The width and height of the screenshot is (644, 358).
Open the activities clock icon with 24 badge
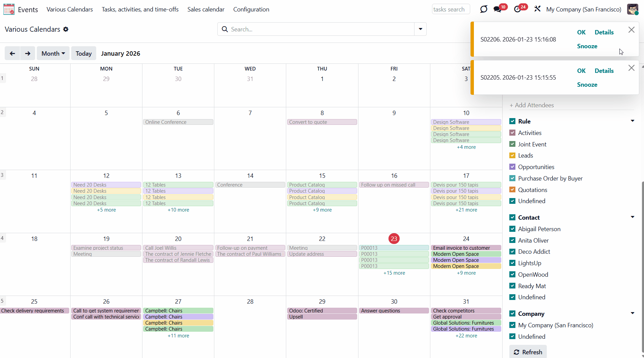pyautogui.click(x=517, y=9)
